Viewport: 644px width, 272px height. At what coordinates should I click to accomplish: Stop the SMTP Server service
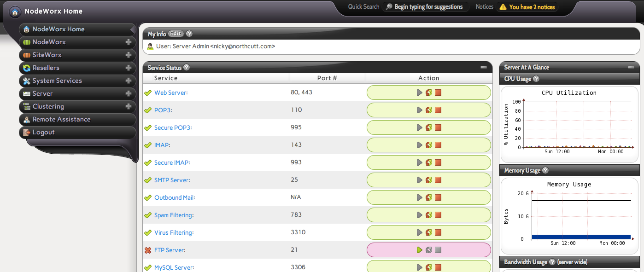tap(438, 180)
